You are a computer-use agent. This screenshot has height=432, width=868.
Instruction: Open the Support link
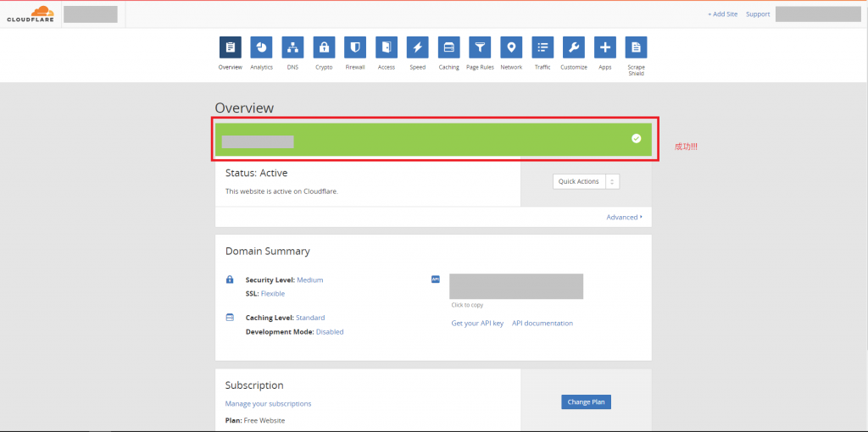tap(758, 14)
